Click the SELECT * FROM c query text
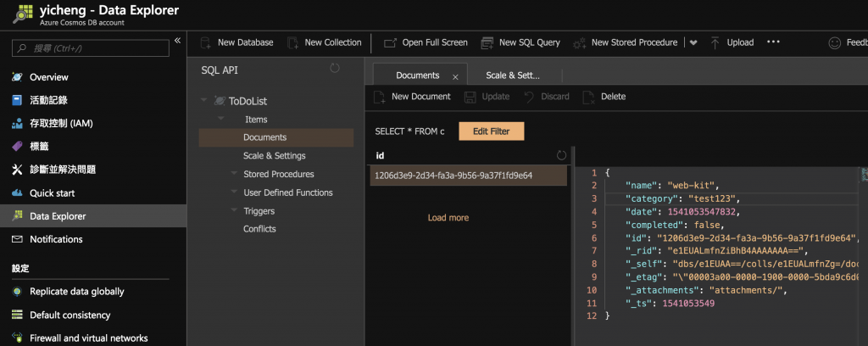The height and width of the screenshot is (346, 868). click(x=409, y=131)
